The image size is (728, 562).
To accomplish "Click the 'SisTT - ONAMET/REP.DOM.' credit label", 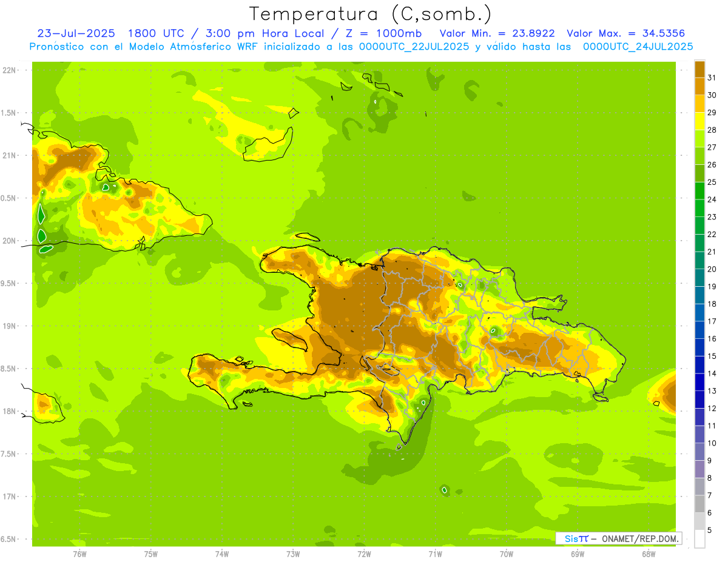I will coord(619,538).
